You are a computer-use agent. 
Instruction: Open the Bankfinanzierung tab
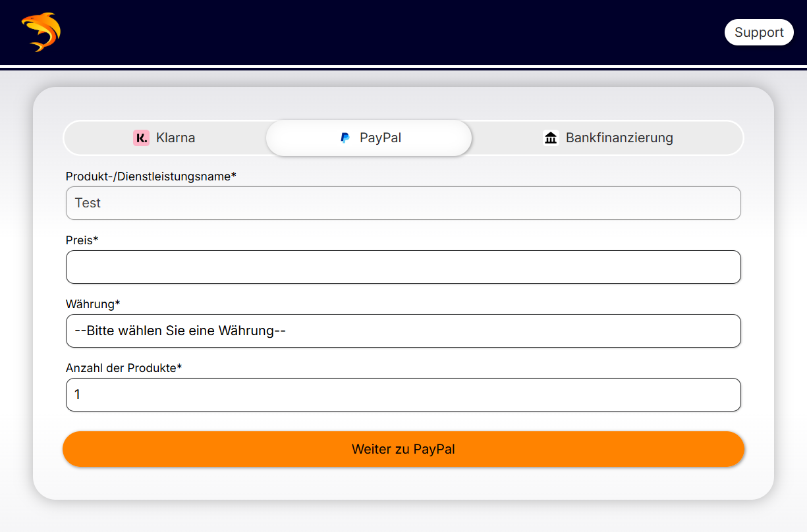point(607,138)
